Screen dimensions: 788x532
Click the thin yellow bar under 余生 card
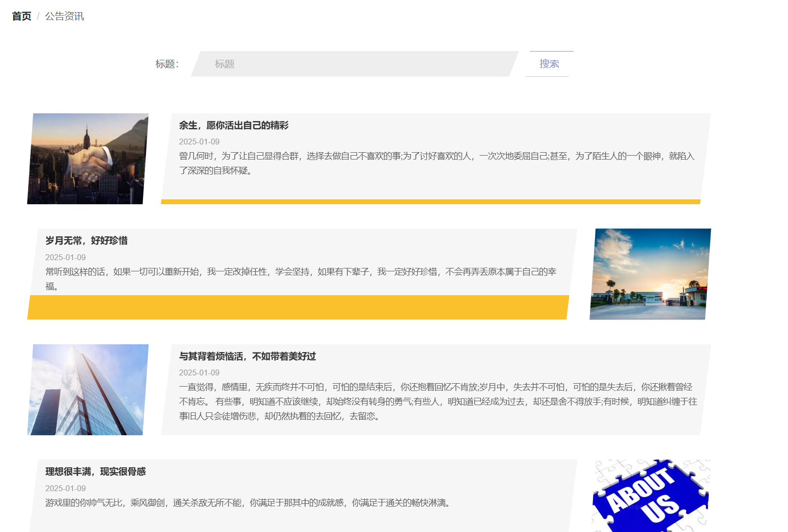tap(430, 201)
